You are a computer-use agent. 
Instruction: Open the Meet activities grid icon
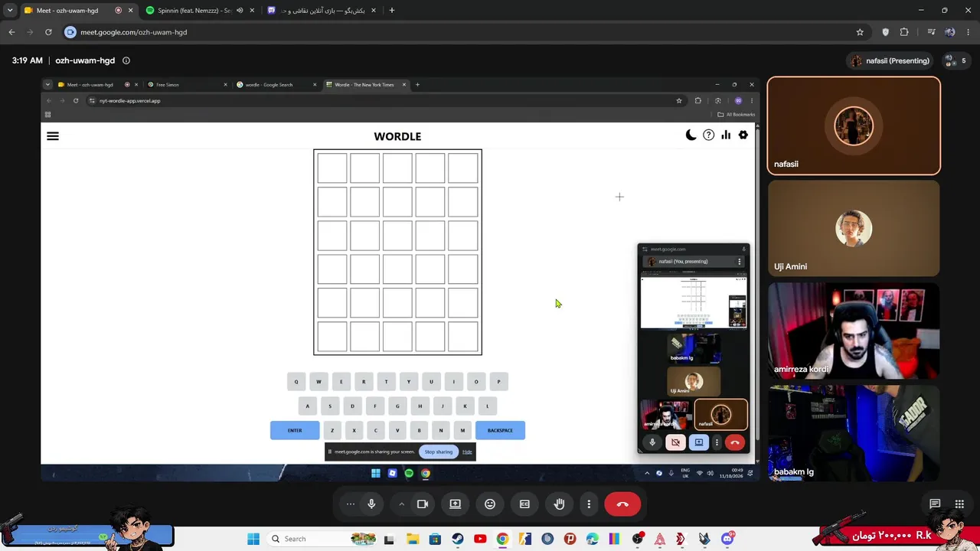(x=959, y=504)
